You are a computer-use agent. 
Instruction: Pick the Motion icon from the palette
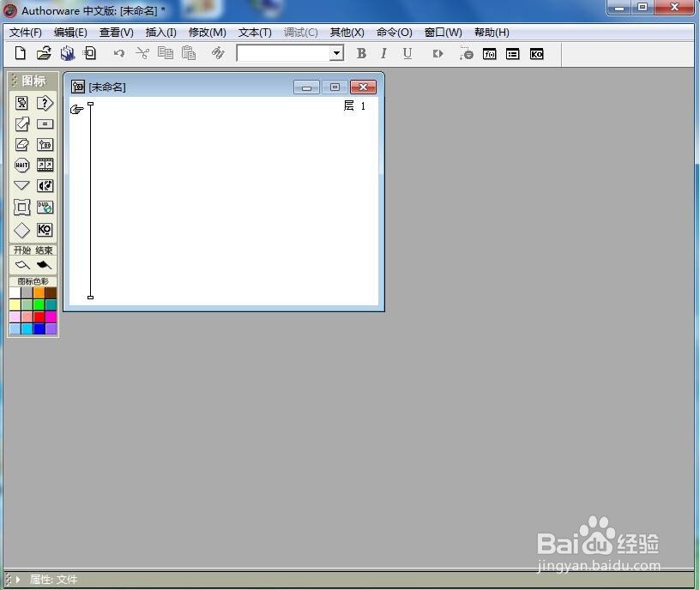click(x=21, y=124)
